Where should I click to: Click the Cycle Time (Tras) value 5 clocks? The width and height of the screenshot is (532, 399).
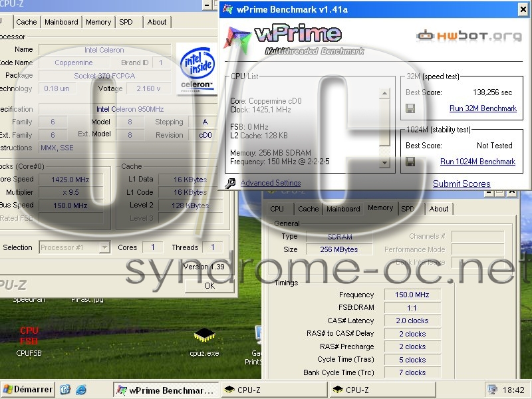tap(412, 360)
